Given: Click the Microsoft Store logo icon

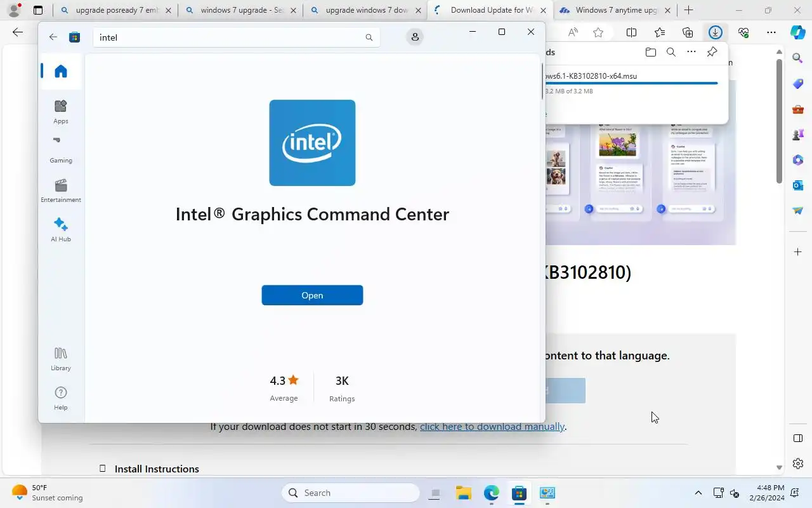Looking at the screenshot, I should click(x=75, y=37).
